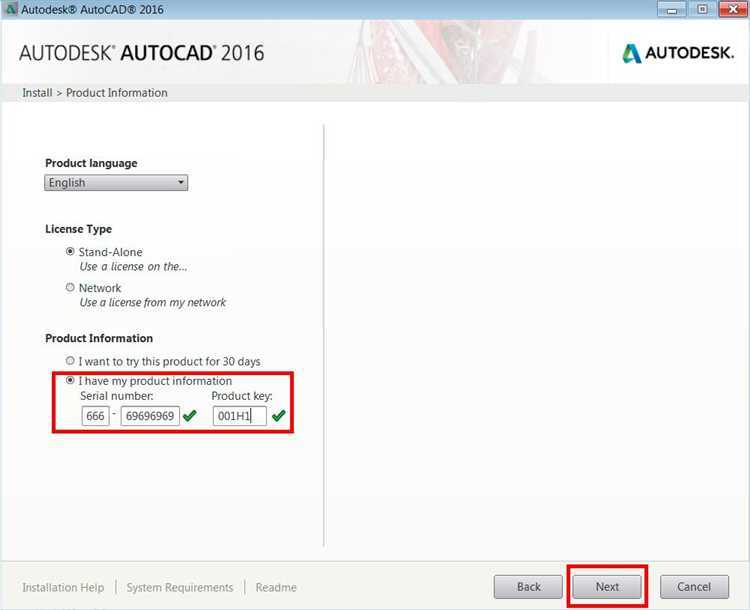Click the Next button
The width and height of the screenshot is (750, 610).
tap(607, 587)
